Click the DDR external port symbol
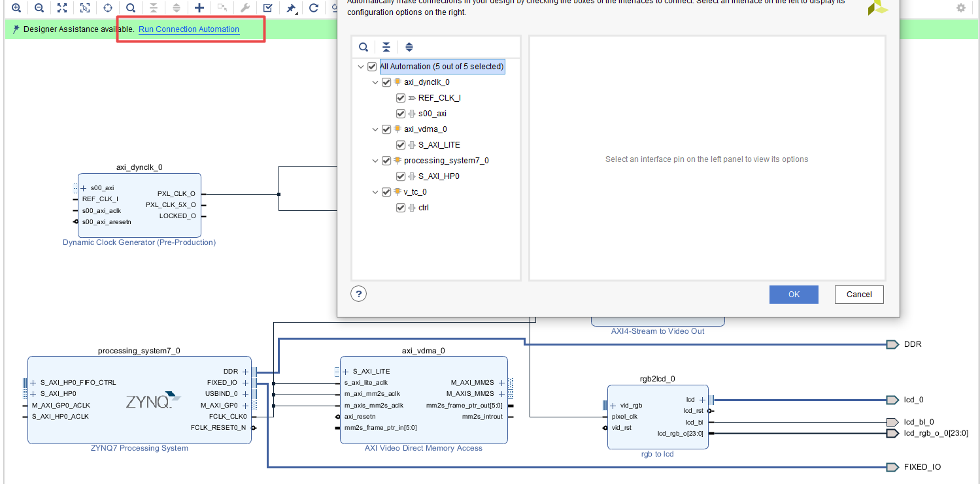 point(892,344)
